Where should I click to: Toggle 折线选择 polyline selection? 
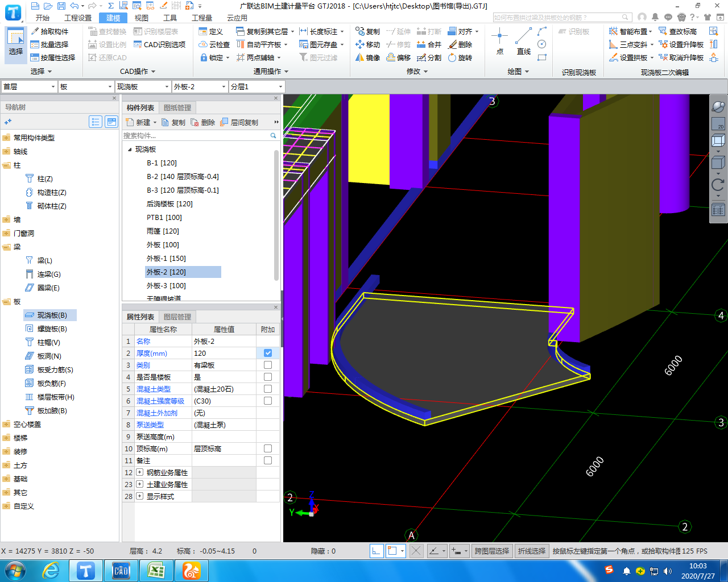coord(532,551)
